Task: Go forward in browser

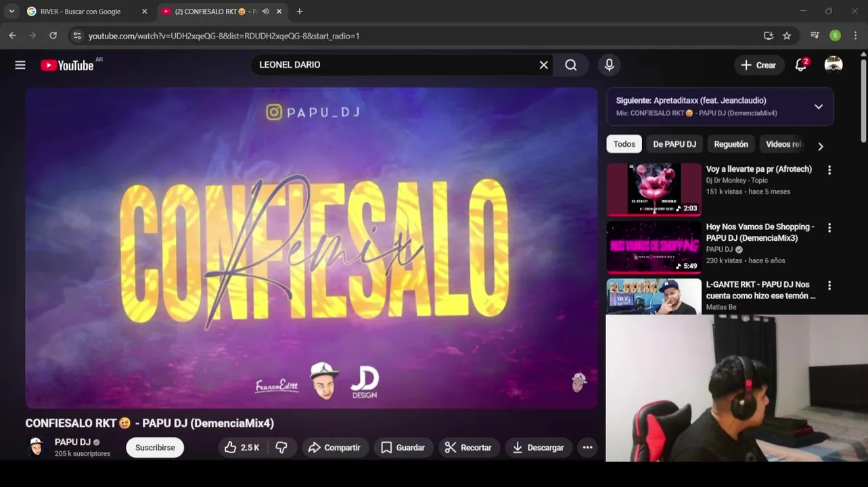Action: tap(32, 36)
